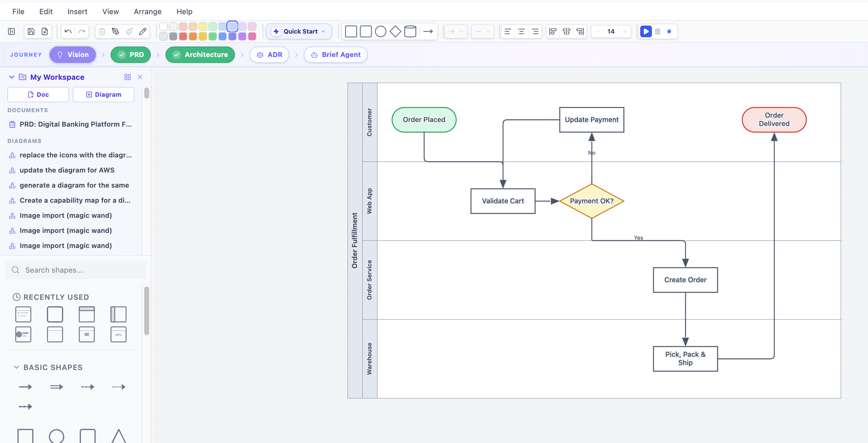Insert the diamond shape from toolbar
The height and width of the screenshot is (443, 868).
[x=395, y=31]
